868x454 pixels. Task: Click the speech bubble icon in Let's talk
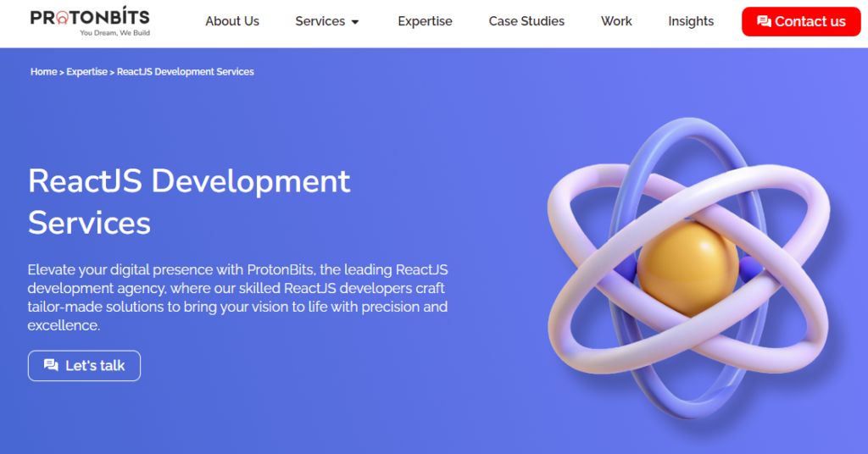tap(51, 366)
